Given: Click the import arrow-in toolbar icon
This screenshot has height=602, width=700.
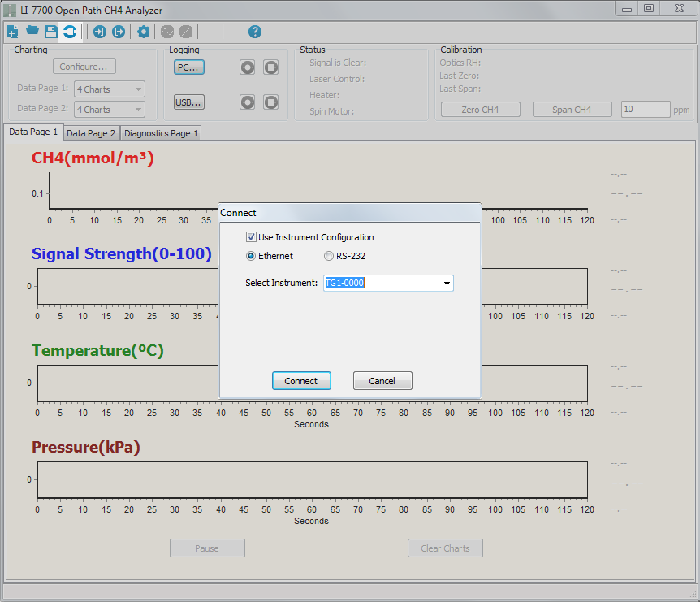Looking at the screenshot, I should (x=100, y=32).
